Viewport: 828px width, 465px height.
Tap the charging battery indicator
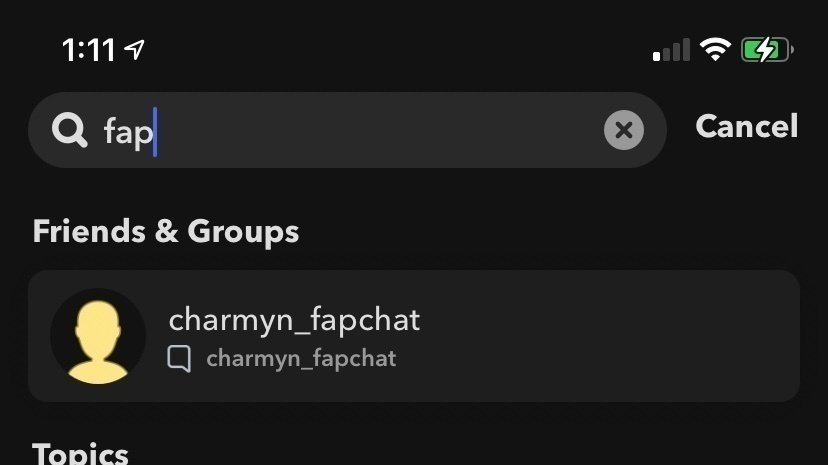(767, 50)
